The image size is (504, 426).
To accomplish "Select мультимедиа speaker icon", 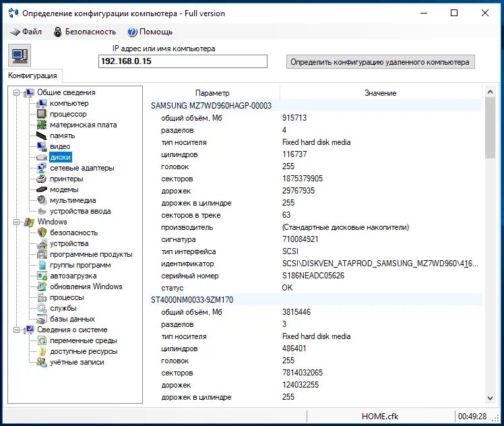I will [x=42, y=200].
